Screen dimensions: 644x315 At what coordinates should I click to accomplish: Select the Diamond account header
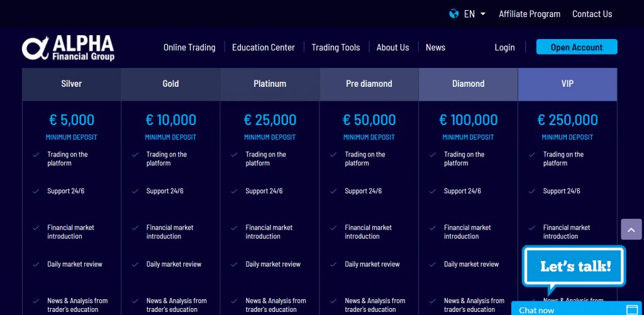(468, 84)
